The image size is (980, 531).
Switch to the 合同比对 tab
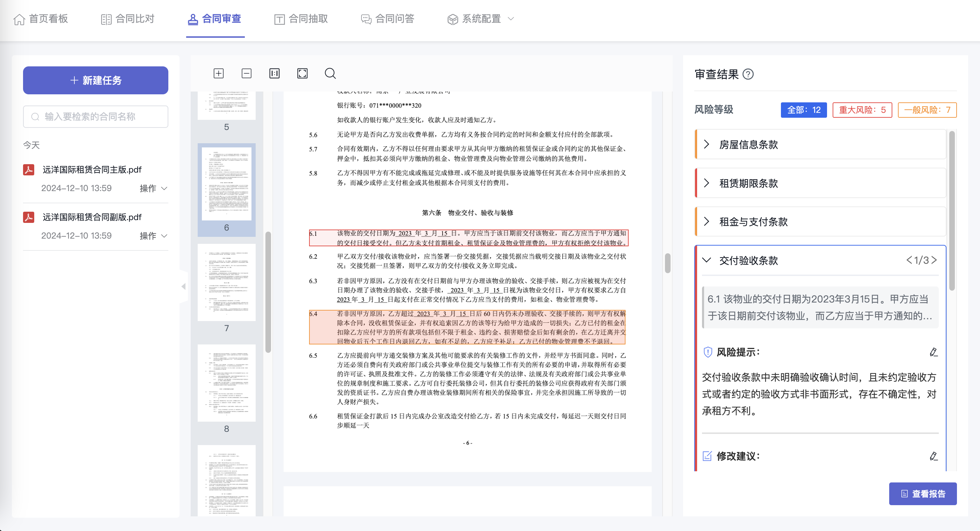[128, 19]
